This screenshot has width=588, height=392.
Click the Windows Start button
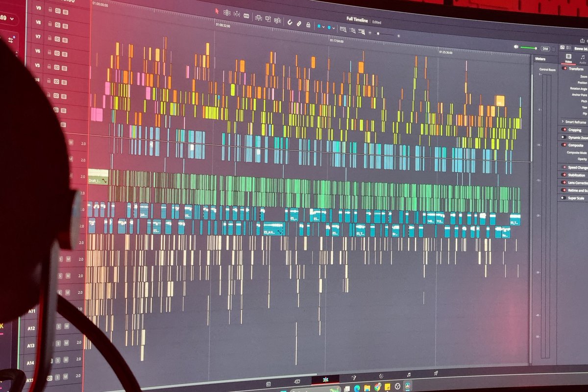point(283,391)
